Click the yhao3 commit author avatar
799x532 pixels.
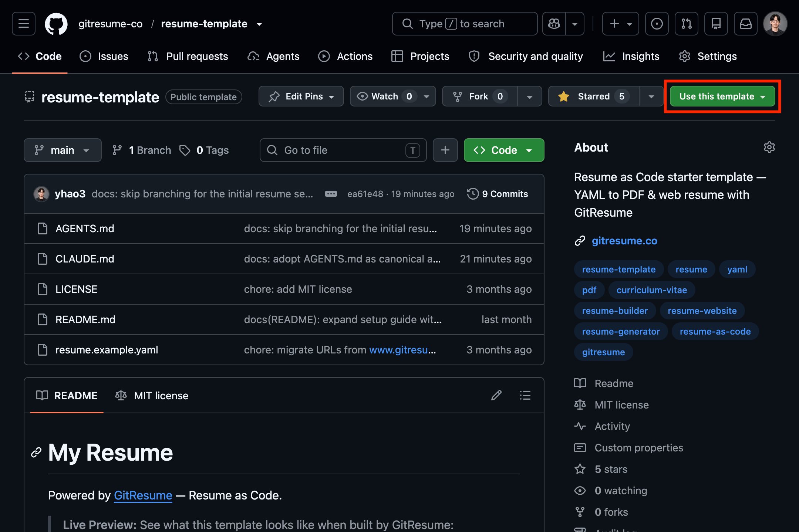tap(41, 194)
